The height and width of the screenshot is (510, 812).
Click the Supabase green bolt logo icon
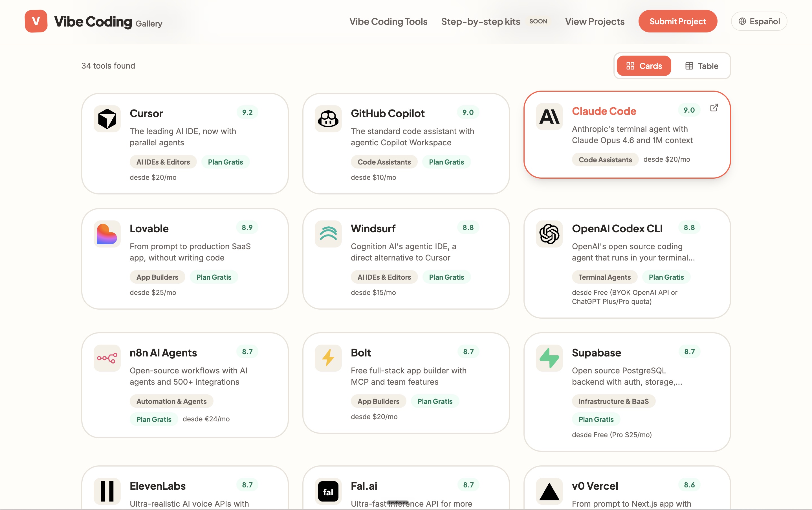click(549, 358)
